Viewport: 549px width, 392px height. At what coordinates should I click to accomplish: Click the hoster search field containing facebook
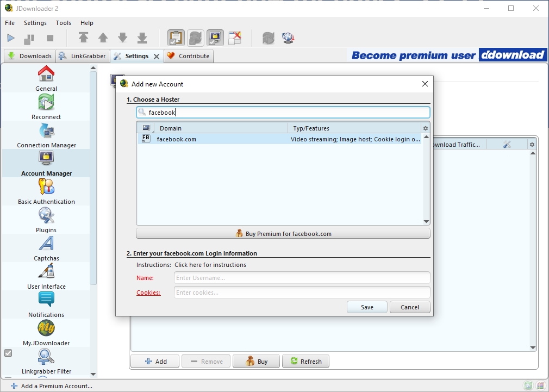pyautogui.click(x=283, y=113)
